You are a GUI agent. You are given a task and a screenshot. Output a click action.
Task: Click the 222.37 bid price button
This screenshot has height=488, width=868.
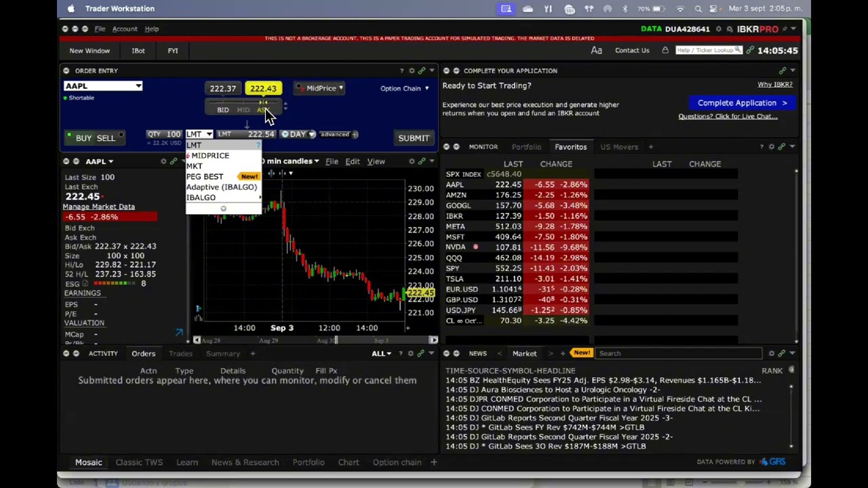point(222,89)
